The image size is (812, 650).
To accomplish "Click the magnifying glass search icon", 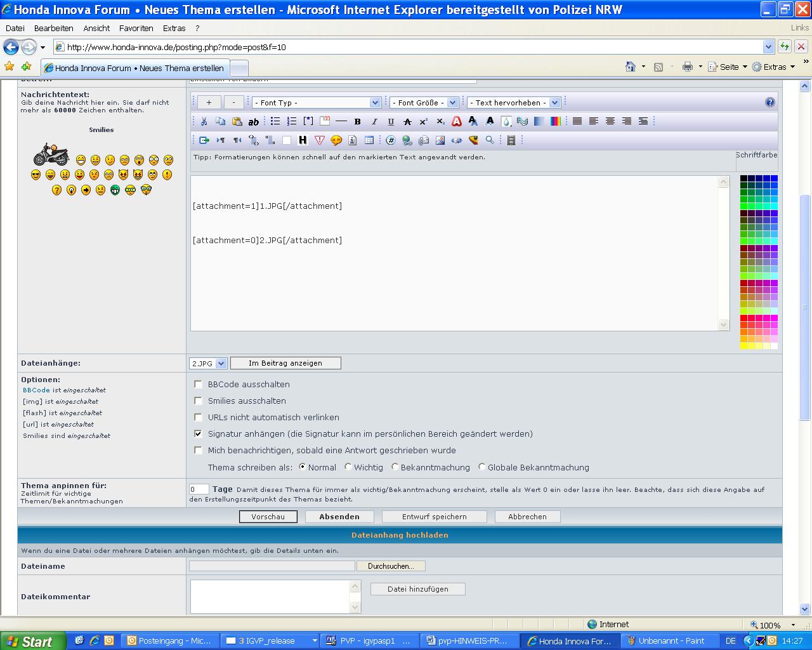I will tap(490, 140).
